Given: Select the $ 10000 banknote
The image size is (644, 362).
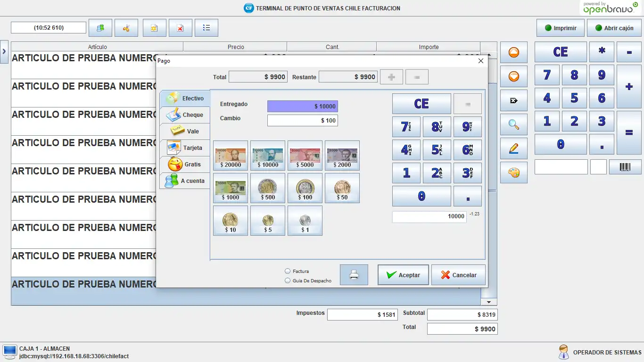Looking at the screenshot, I should 268,156.
